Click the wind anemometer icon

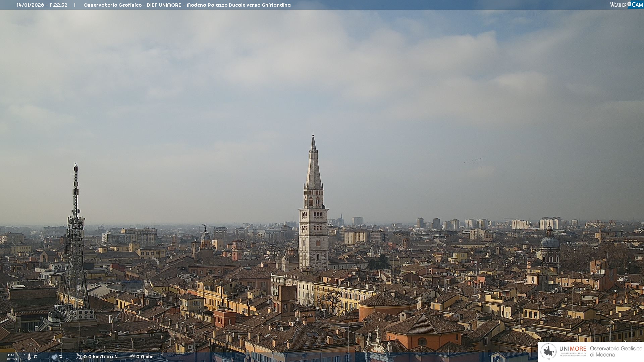coord(79,357)
